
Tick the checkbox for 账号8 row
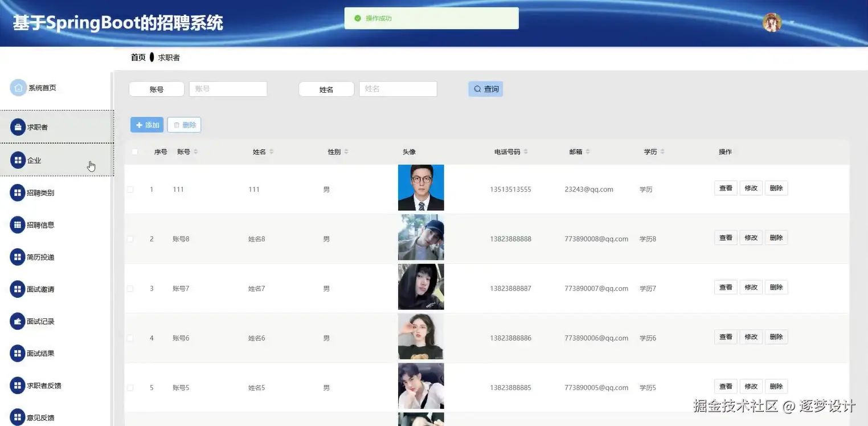(130, 239)
